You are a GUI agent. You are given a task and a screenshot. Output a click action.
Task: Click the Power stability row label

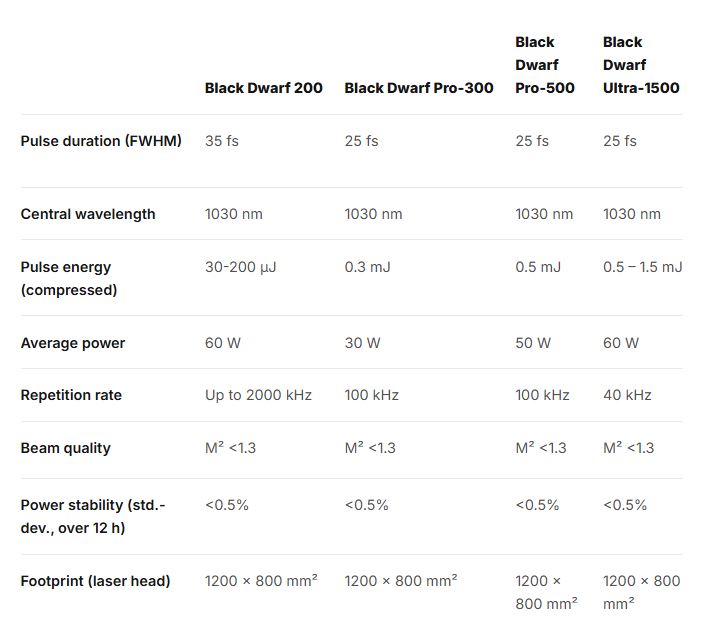coord(93,516)
